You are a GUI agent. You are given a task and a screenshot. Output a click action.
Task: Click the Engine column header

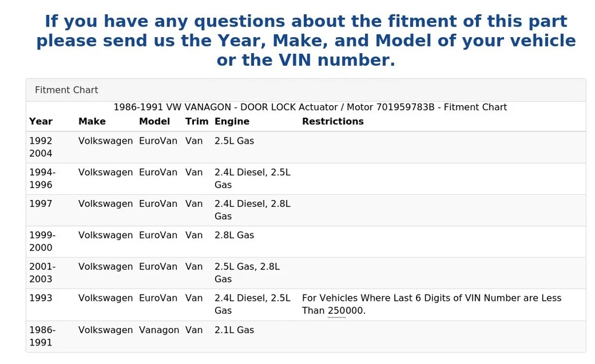click(x=232, y=121)
